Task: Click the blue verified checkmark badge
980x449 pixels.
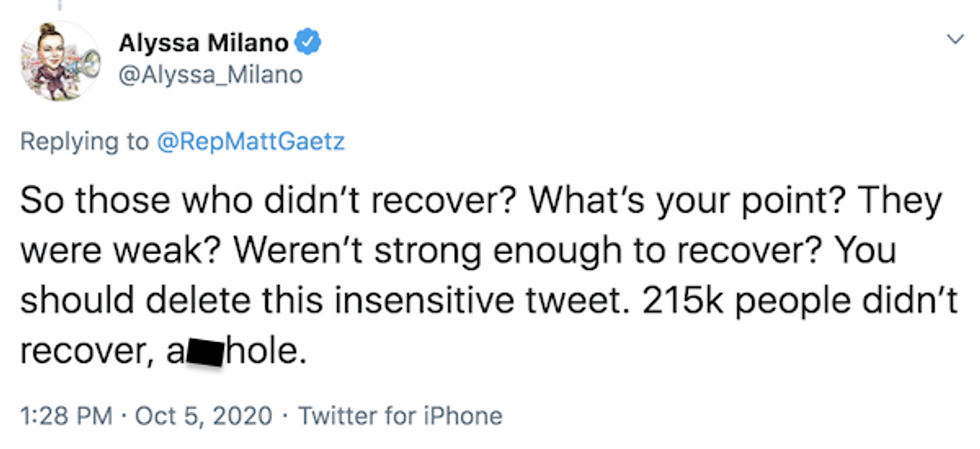Action: coord(311,43)
